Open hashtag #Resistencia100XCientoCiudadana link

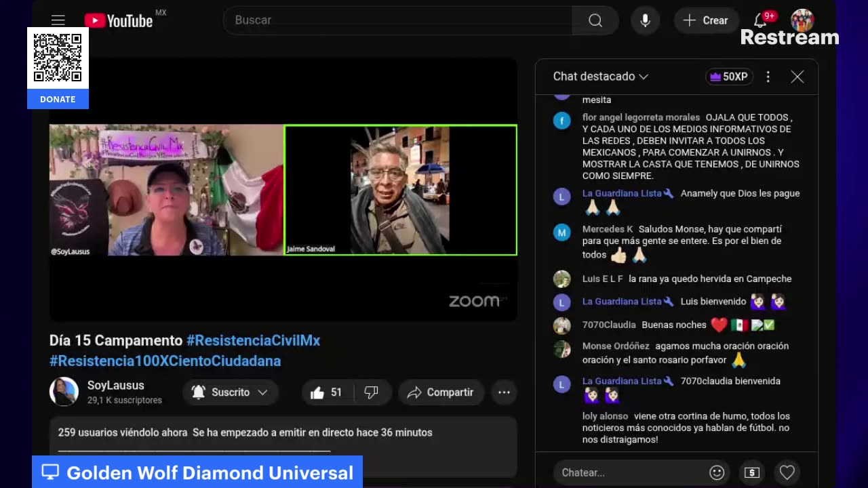point(165,361)
